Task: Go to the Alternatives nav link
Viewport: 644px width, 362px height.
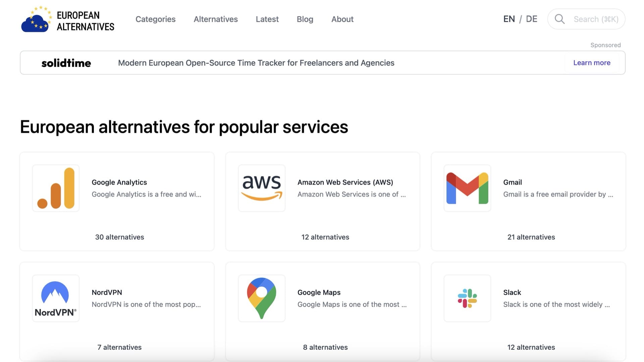Action: 216,19
